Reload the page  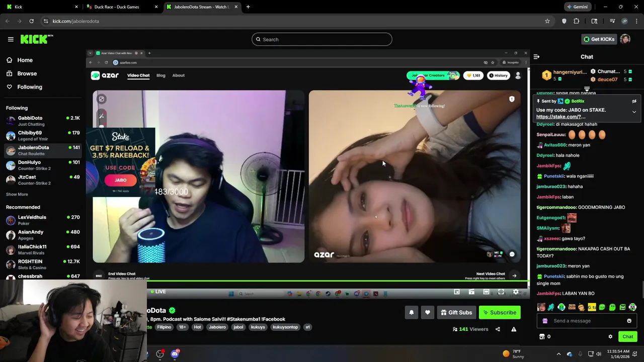[x=31, y=21]
